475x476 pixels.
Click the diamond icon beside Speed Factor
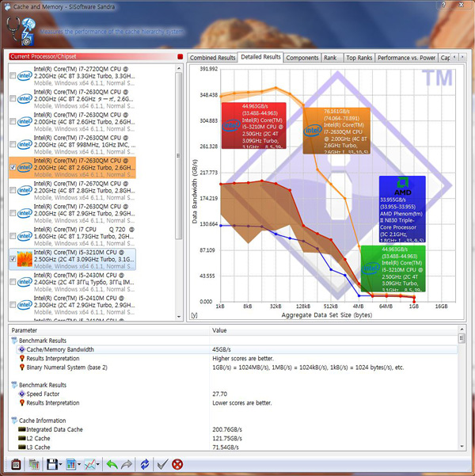pos(21,394)
